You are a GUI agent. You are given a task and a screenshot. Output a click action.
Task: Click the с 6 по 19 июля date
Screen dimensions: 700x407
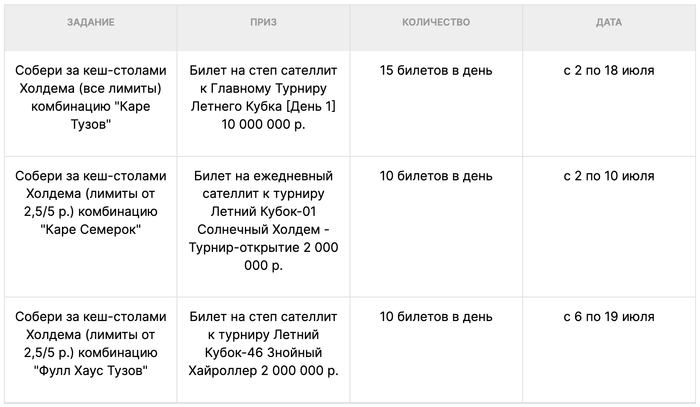608,317
